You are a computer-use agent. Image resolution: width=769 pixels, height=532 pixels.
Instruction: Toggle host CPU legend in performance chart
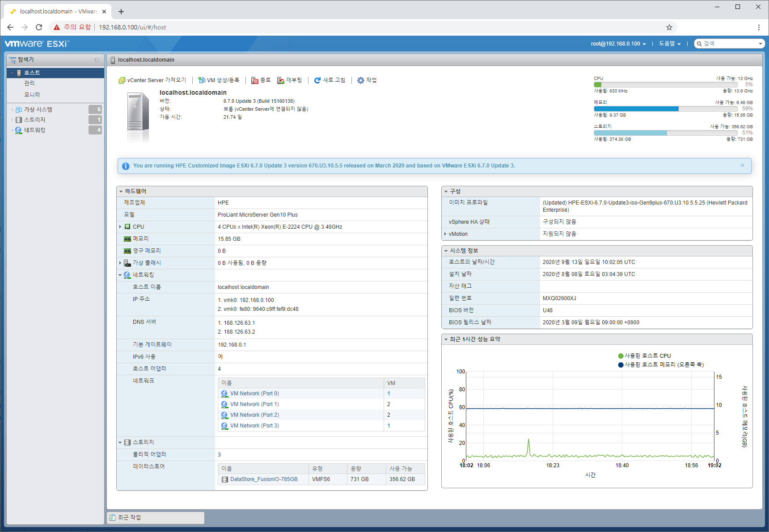point(644,356)
